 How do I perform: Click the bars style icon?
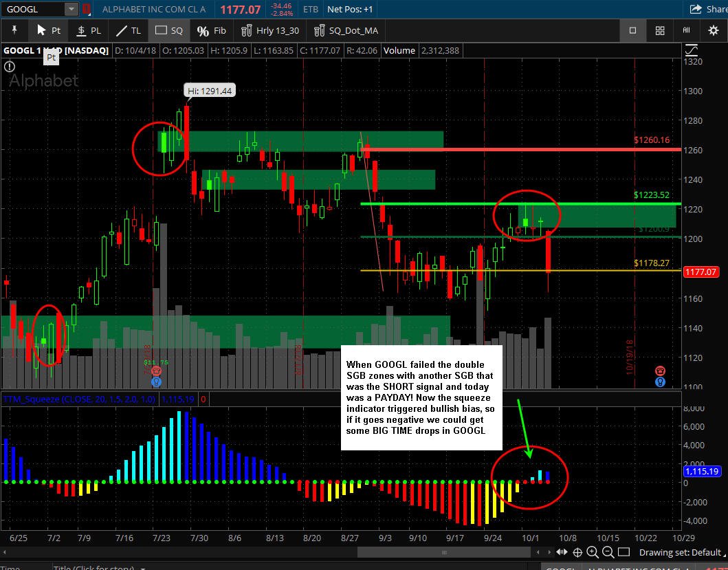686,30
